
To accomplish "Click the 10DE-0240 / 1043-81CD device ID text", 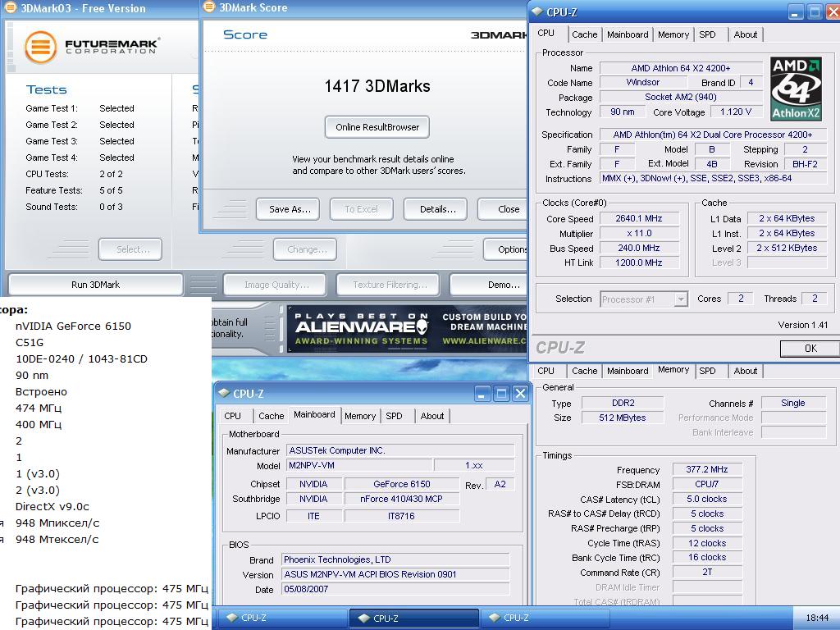I will click(x=81, y=359).
